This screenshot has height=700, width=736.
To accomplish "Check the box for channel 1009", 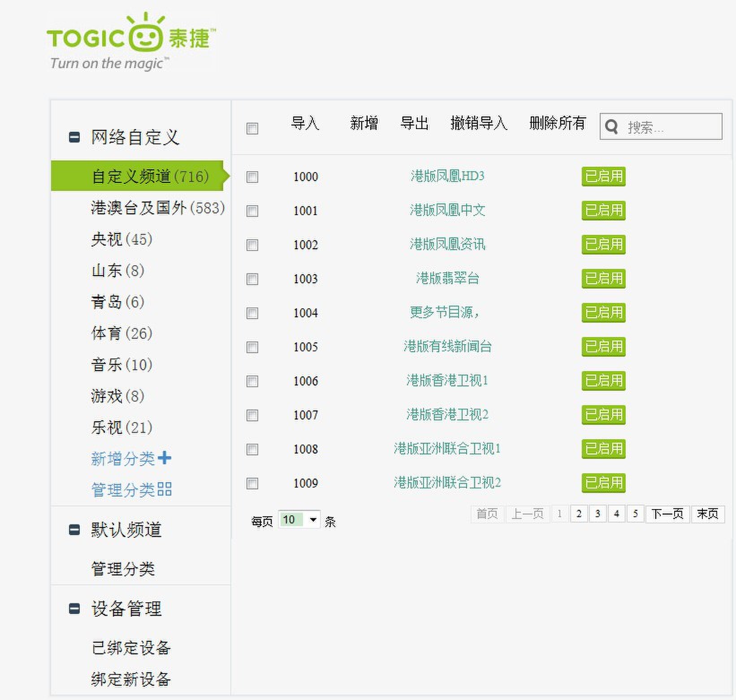I will [x=252, y=483].
